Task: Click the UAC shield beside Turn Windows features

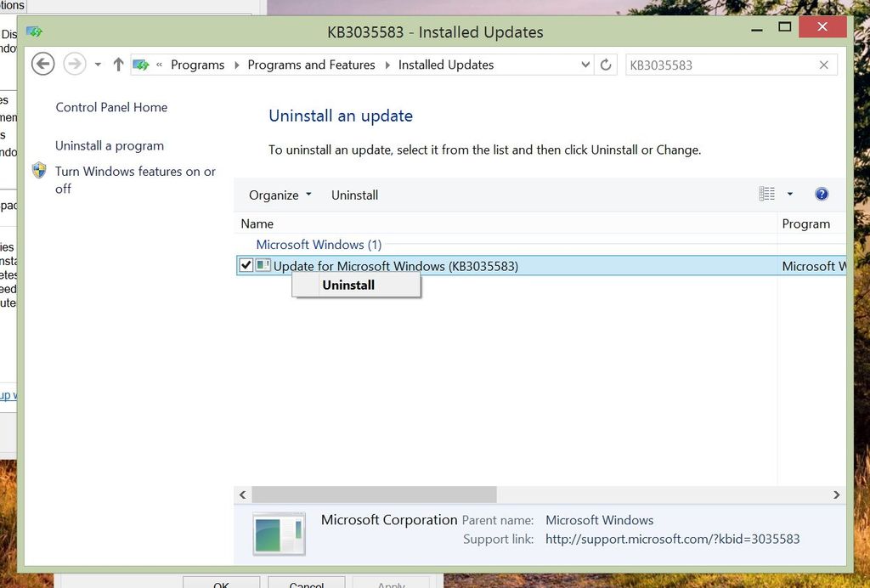Action: [x=39, y=170]
